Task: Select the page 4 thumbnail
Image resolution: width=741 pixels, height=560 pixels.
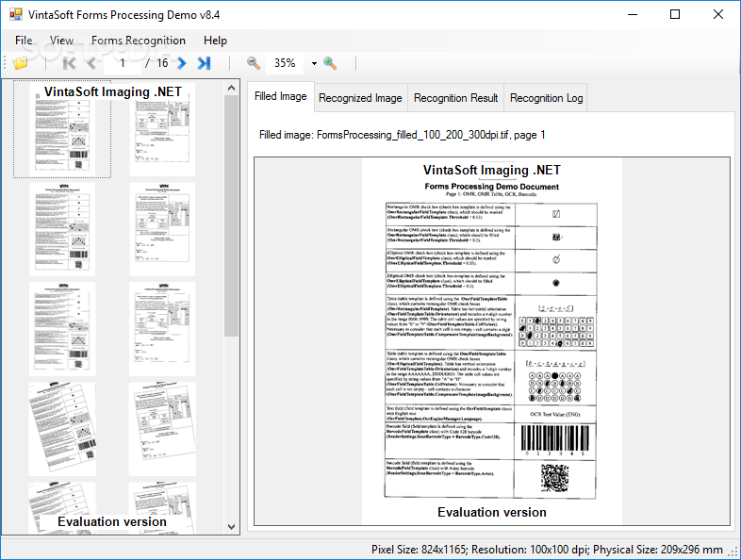Action: click(162, 229)
